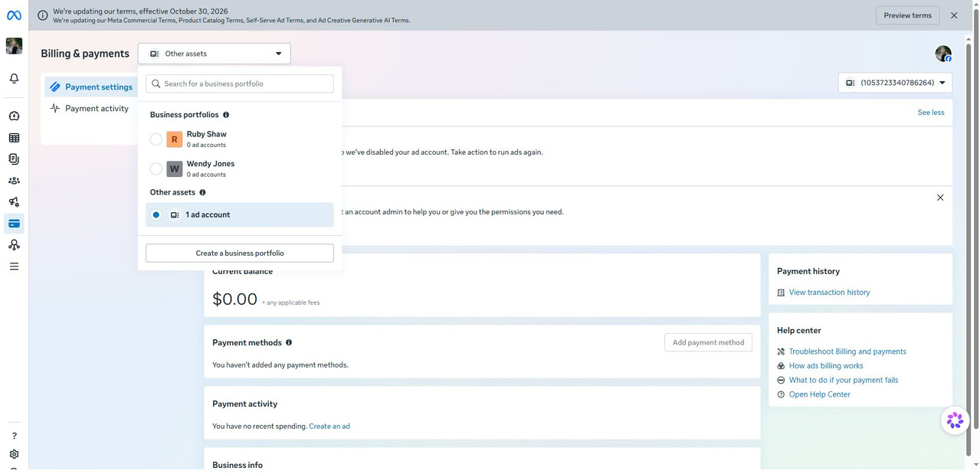This screenshot has width=980, height=474.
Task: Open Audiences people icon
Action: tap(14, 181)
